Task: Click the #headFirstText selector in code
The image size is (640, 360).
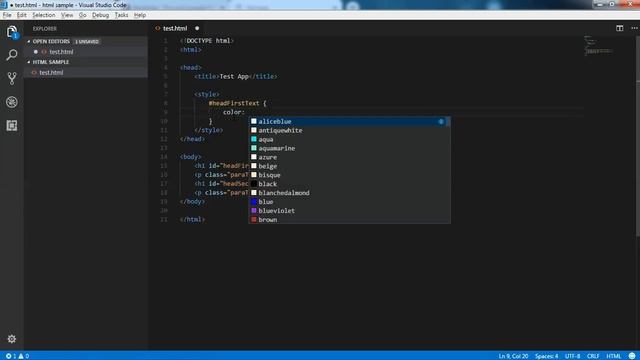Action: coord(234,103)
